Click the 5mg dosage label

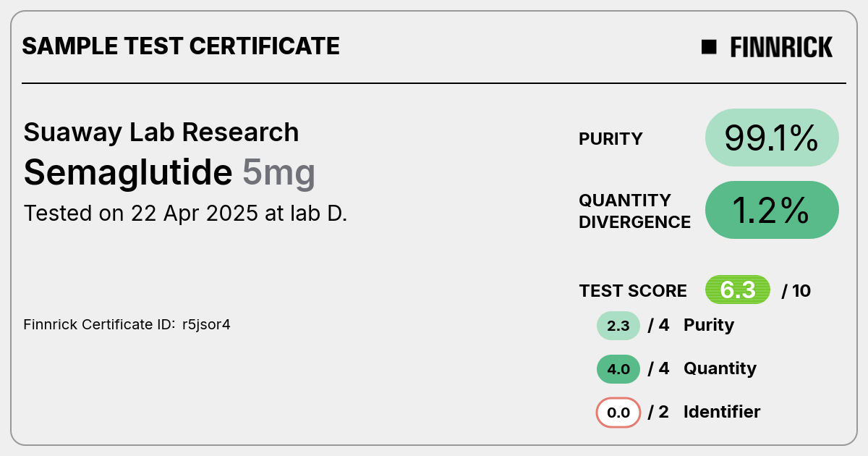click(278, 174)
